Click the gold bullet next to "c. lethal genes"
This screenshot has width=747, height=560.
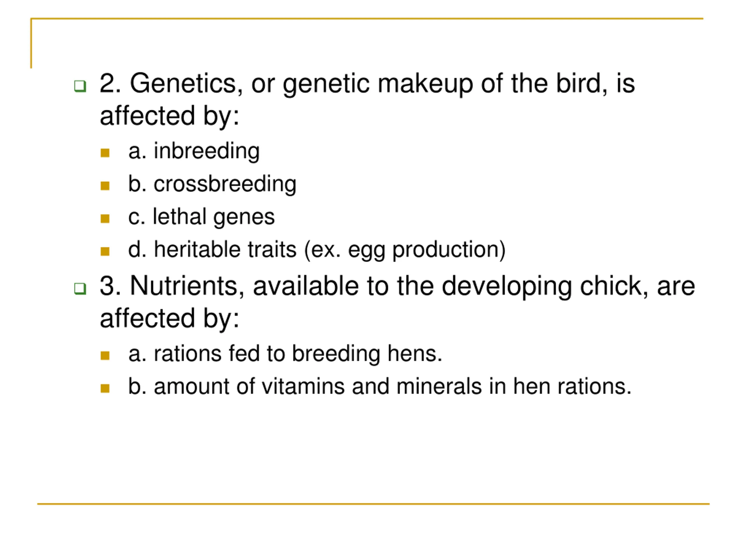(x=105, y=218)
